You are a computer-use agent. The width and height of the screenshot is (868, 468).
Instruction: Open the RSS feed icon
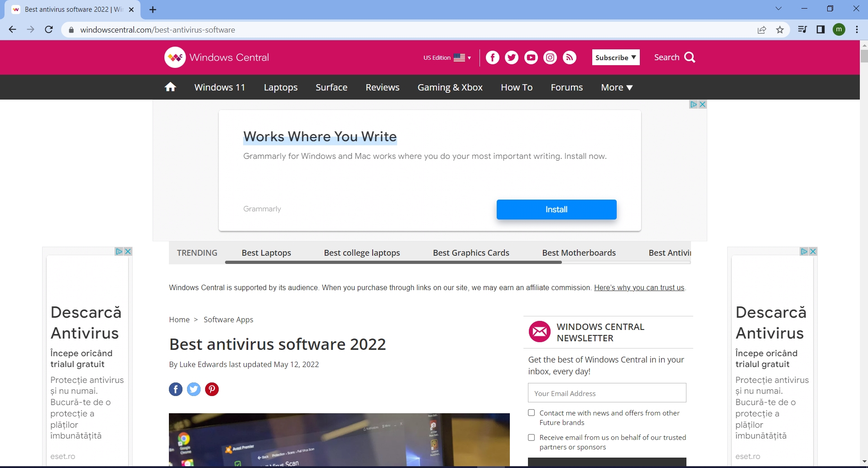point(569,57)
